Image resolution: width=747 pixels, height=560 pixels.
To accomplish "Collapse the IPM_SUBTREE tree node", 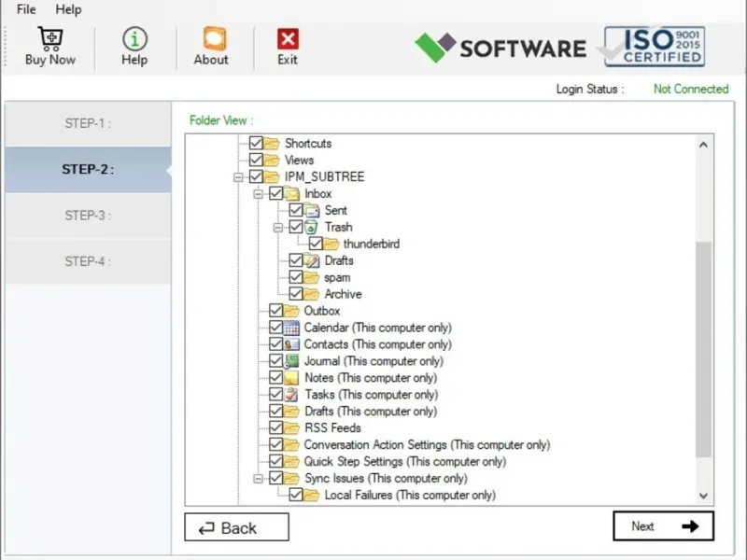I will tap(238, 177).
